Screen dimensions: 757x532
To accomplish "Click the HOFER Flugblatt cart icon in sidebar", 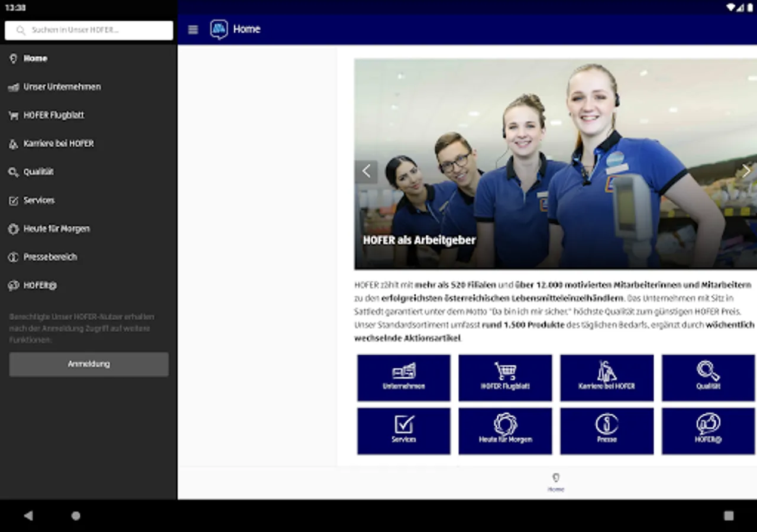I will tap(13, 115).
